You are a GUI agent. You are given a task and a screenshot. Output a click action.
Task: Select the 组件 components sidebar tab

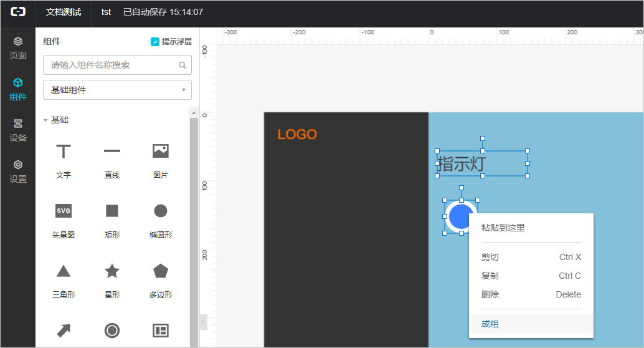17,89
